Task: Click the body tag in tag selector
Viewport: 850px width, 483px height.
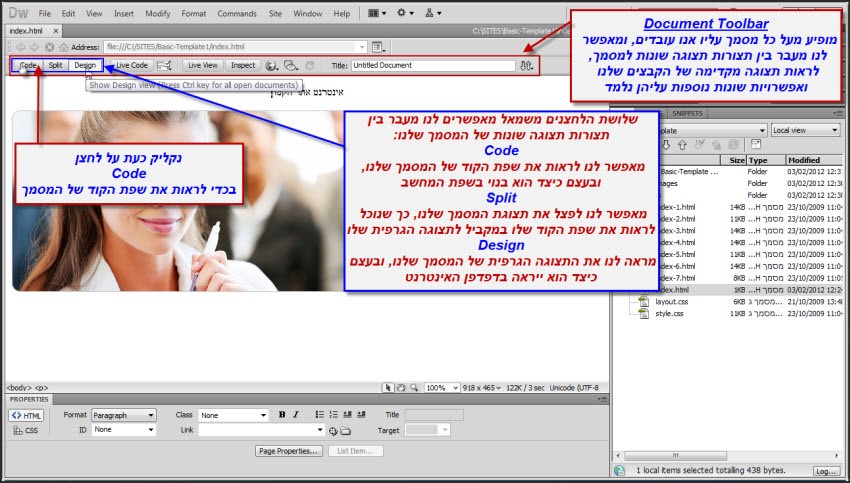Action: pyautogui.click(x=19, y=388)
